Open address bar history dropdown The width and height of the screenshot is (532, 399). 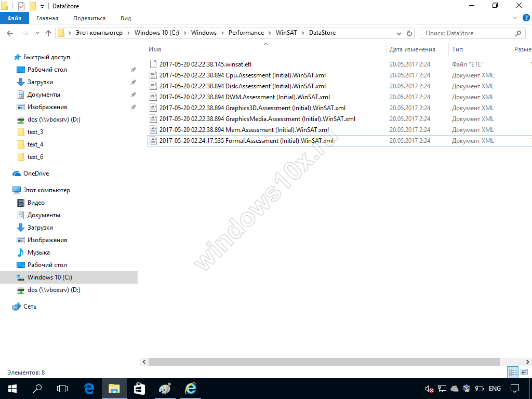[x=399, y=33]
